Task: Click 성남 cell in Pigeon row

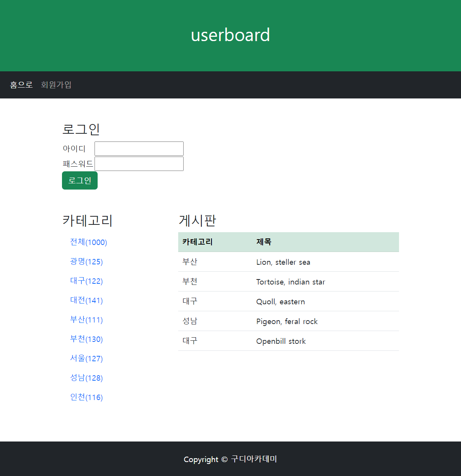Action: [190, 321]
